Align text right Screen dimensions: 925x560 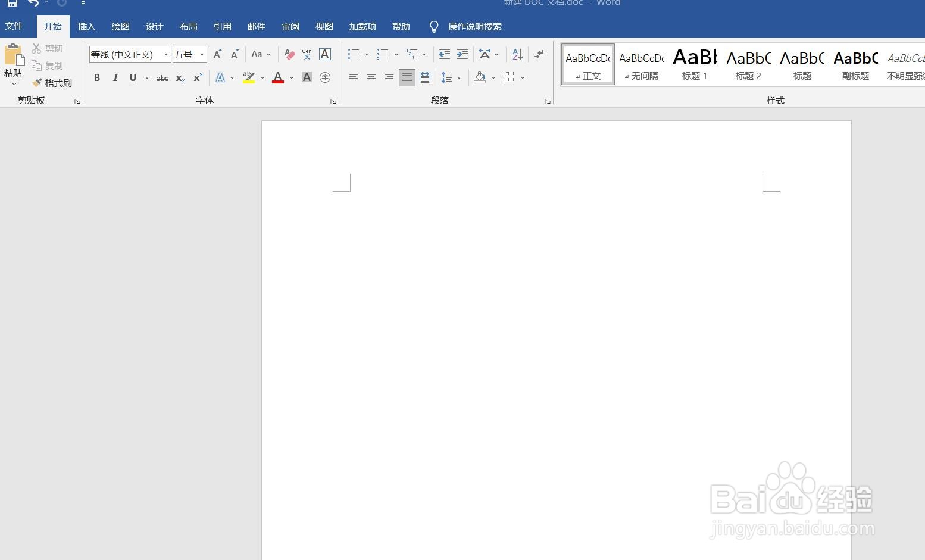[x=389, y=77]
